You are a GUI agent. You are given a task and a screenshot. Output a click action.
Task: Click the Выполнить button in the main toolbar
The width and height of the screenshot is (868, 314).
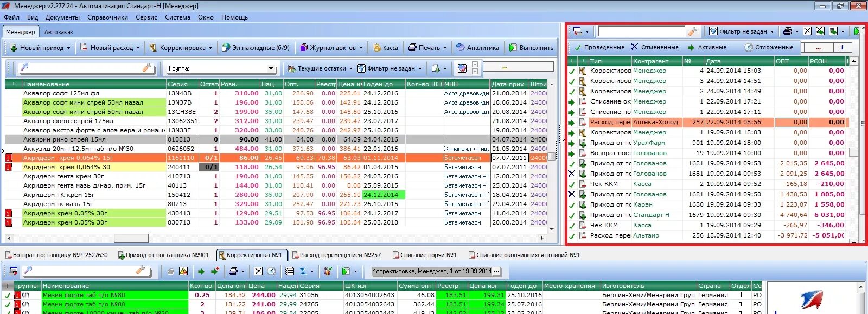click(531, 48)
